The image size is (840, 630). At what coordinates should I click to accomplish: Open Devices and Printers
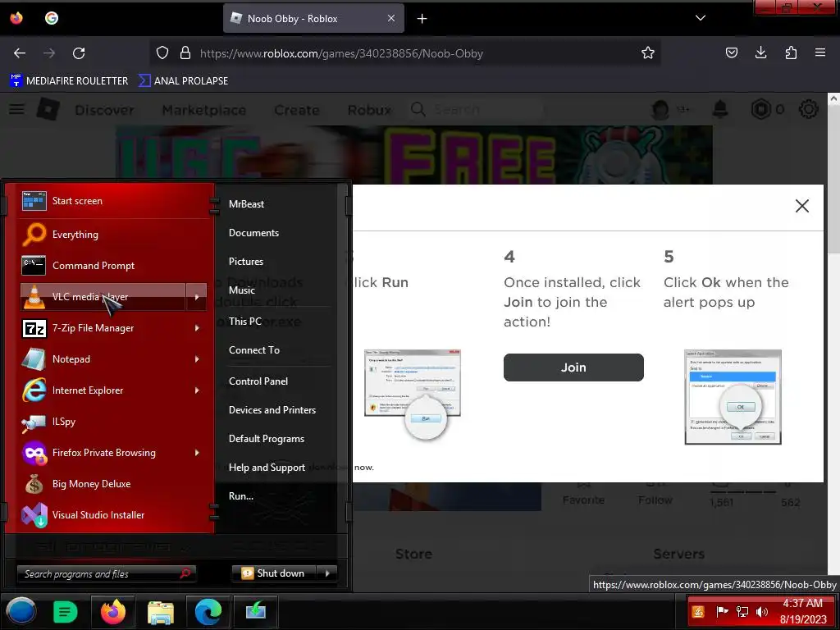(272, 410)
